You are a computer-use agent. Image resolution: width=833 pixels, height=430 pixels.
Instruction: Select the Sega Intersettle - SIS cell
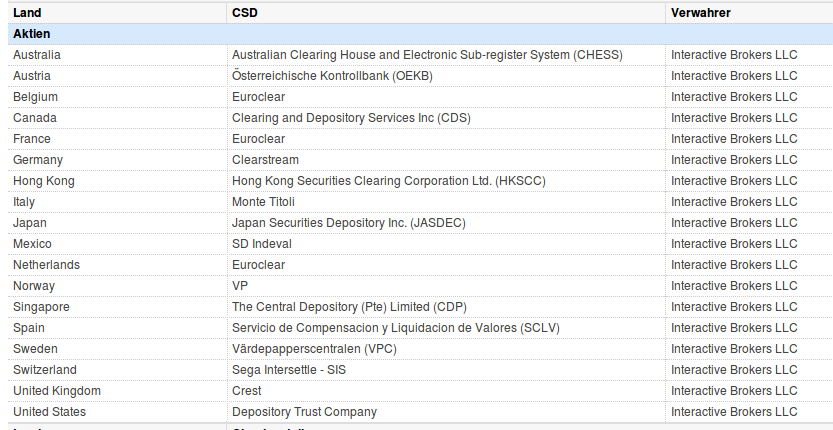(x=289, y=370)
